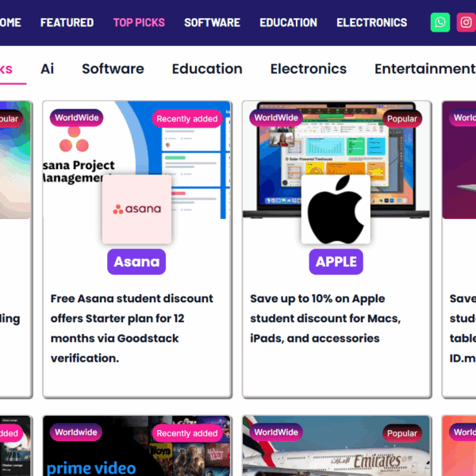Image resolution: width=476 pixels, height=476 pixels.
Task: Click the purple APPLE button
Action: pos(336,262)
